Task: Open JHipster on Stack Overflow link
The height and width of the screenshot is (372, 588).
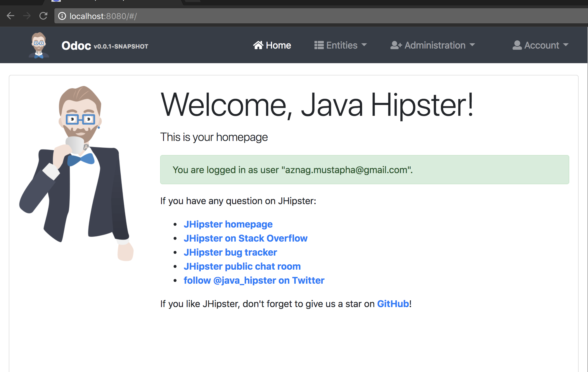Action: click(x=245, y=238)
